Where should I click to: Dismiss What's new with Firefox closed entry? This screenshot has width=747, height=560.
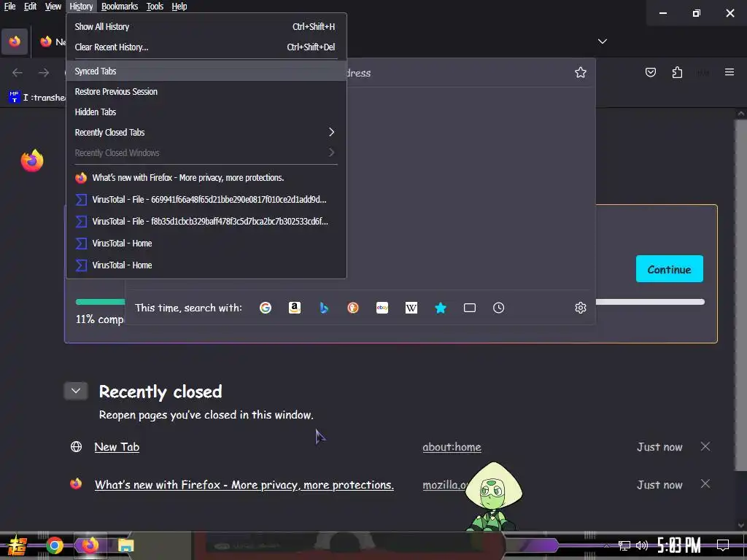[705, 484]
